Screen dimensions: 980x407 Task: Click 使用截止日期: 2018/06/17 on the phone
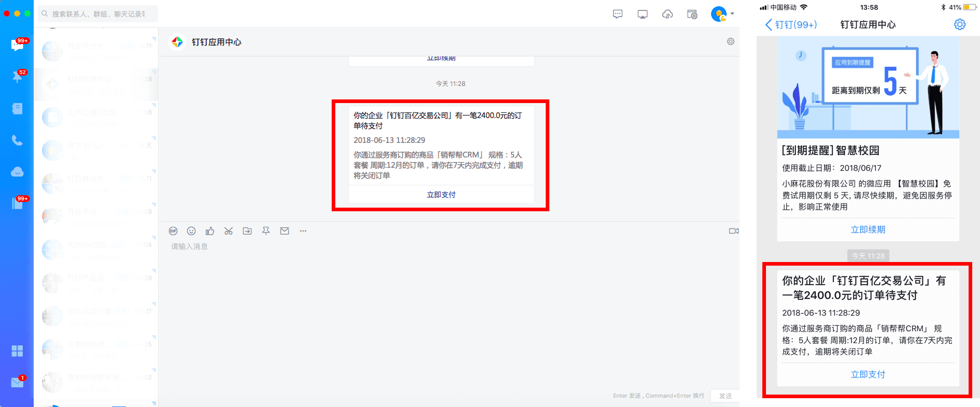[x=832, y=168]
